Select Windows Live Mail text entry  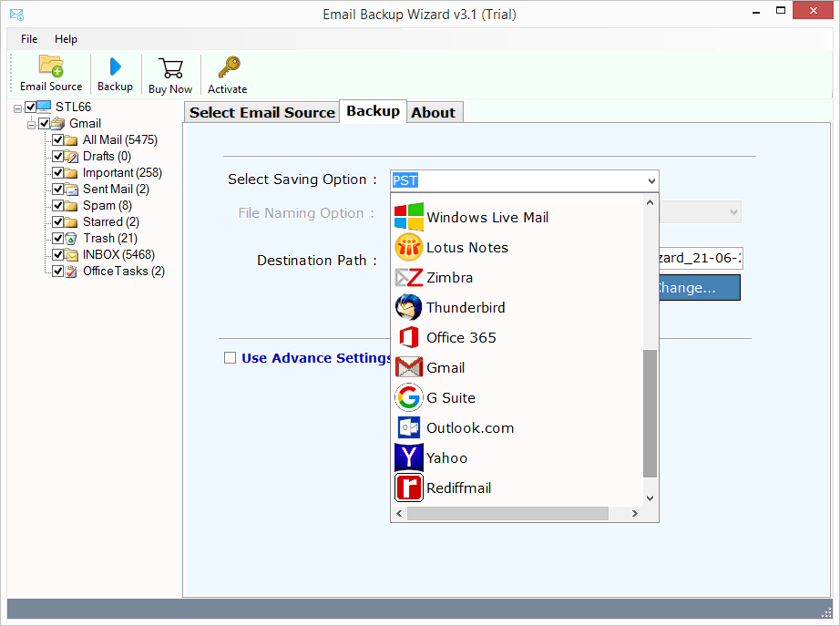tap(487, 218)
